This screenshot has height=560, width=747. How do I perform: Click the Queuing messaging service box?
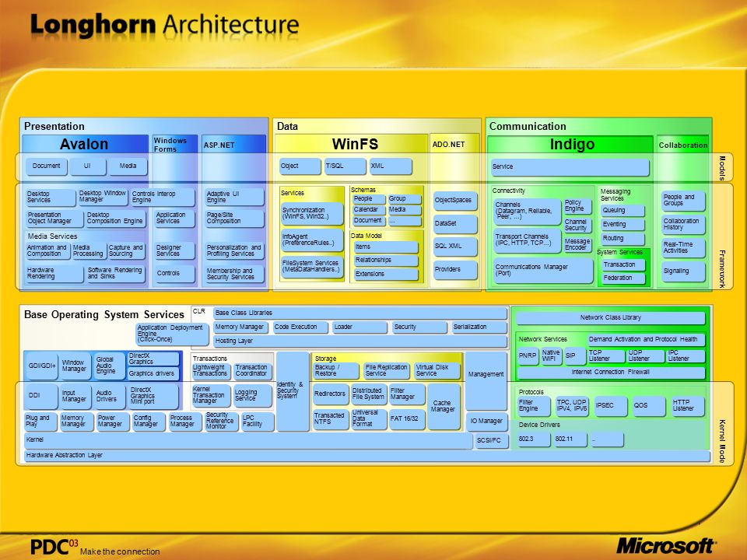point(622,211)
